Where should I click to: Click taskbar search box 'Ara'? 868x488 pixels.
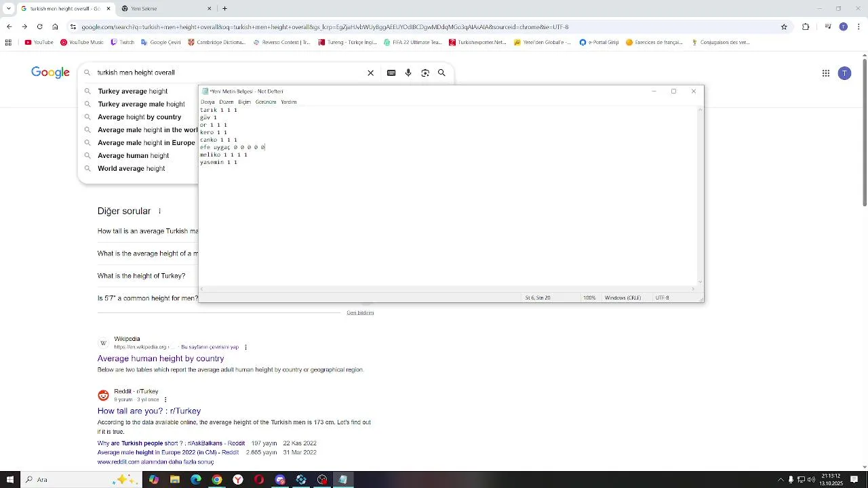(81, 480)
